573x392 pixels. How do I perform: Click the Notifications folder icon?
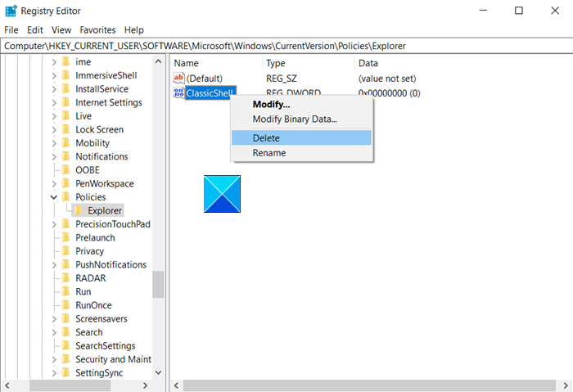pyautogui.click(x=66, y=156)
